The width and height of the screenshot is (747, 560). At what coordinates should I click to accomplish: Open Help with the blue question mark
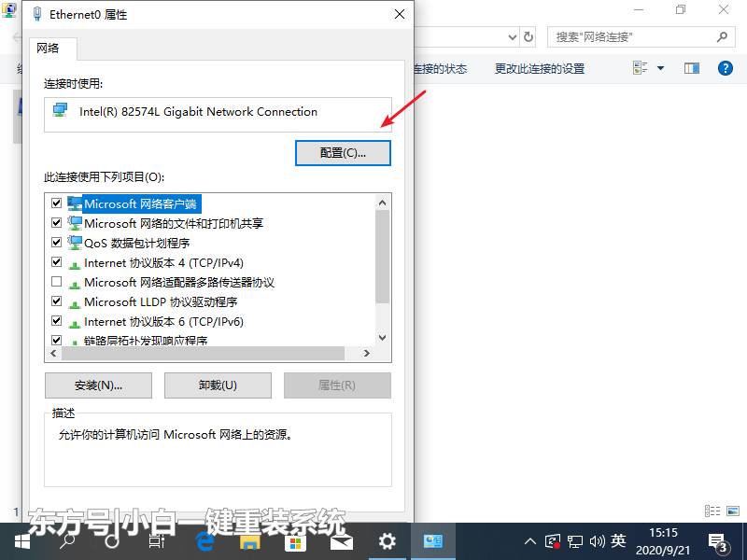(x=726, y=68)
